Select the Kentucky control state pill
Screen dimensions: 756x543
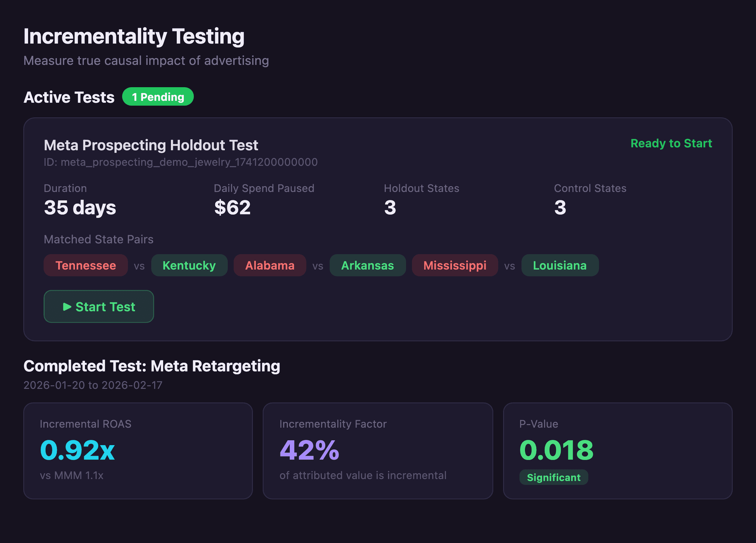189,265
